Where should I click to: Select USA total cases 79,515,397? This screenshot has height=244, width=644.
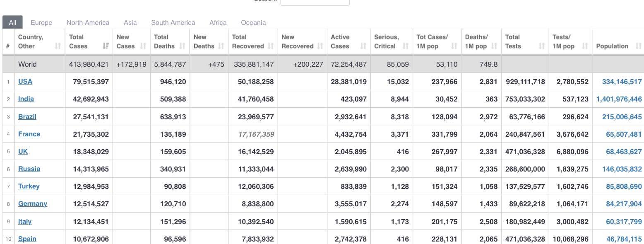(91, 82)
